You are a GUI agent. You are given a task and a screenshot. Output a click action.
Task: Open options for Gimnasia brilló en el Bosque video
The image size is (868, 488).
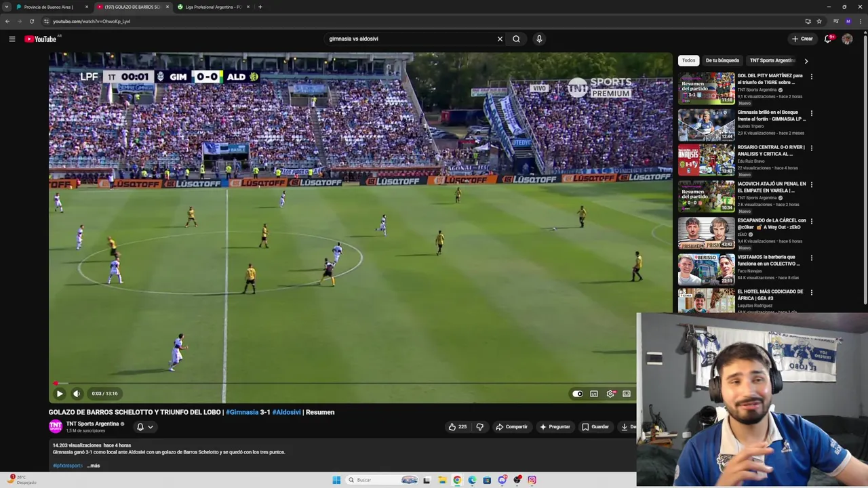pyautogui.click(x=812, y=113)
